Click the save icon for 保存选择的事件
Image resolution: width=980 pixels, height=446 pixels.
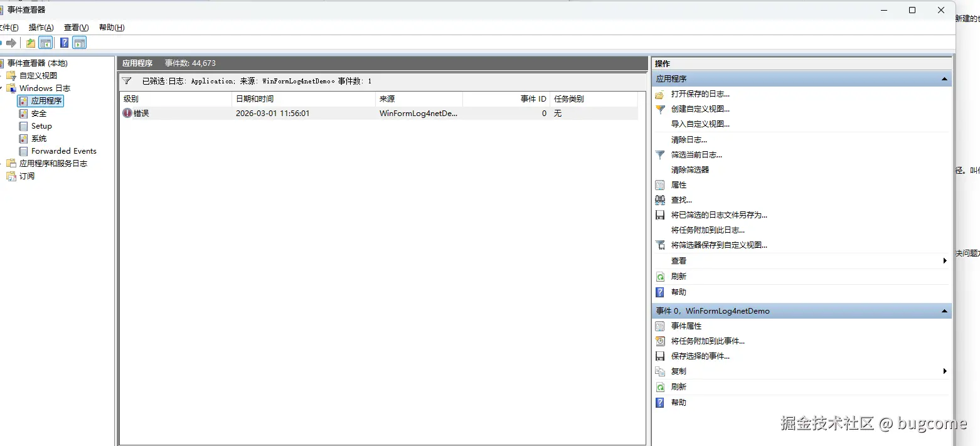tap(659, 356)
